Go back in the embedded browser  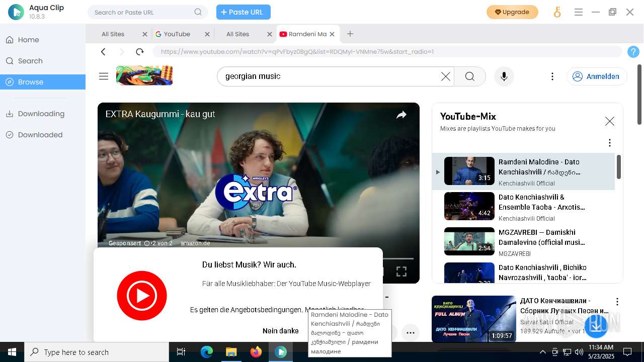point(103,51)
